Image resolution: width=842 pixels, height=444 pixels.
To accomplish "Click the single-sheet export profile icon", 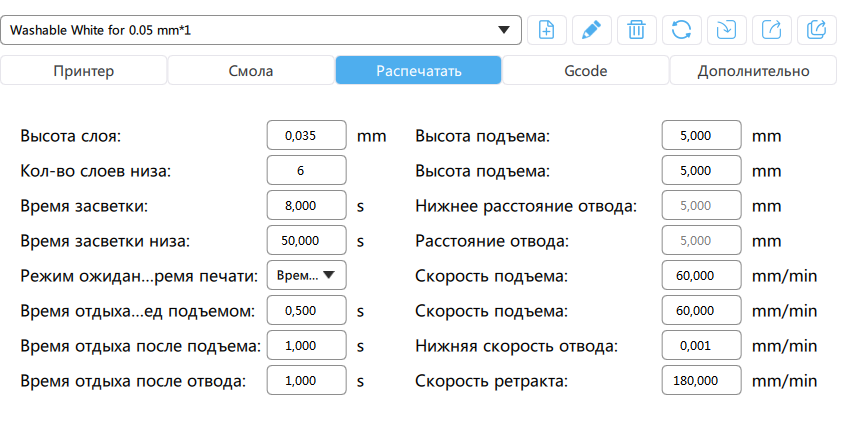I will (x=772, y=30).
